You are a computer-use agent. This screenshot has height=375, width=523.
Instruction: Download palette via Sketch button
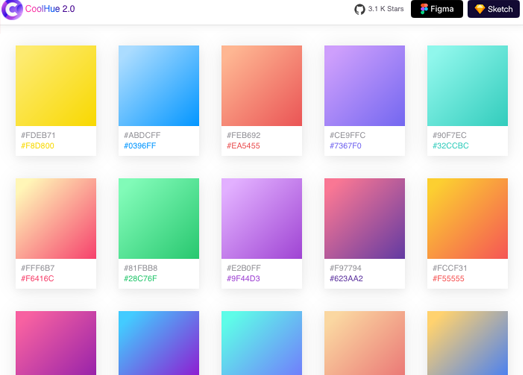493,9
